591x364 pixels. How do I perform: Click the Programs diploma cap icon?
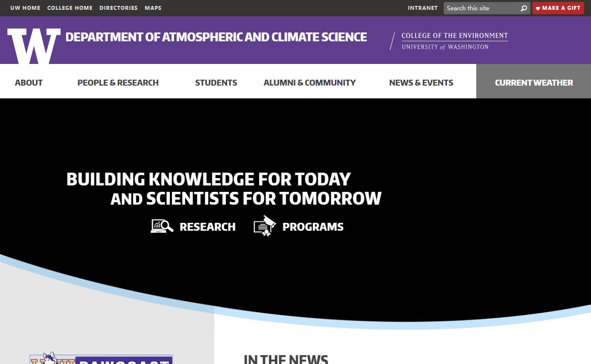pos(265,226)
